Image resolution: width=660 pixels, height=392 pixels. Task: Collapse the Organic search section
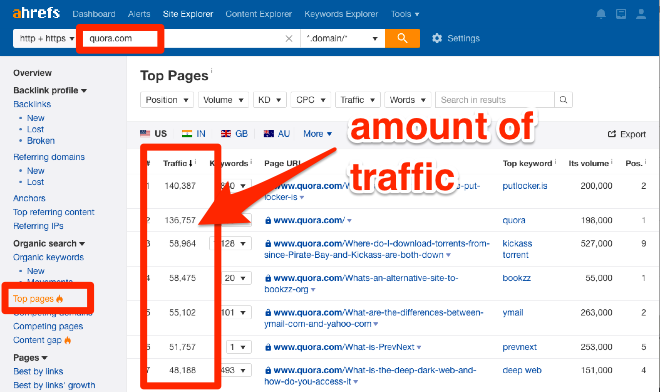pos(49,243)
